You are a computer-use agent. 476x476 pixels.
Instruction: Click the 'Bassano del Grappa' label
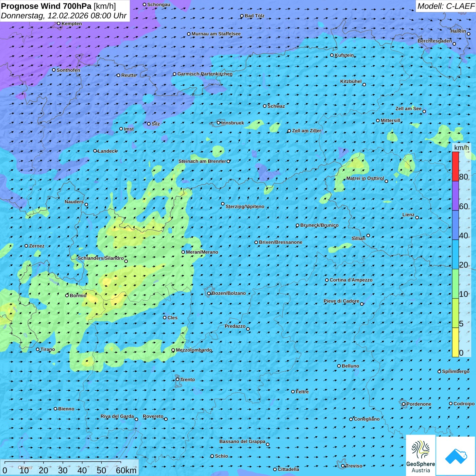coord(242,441)
